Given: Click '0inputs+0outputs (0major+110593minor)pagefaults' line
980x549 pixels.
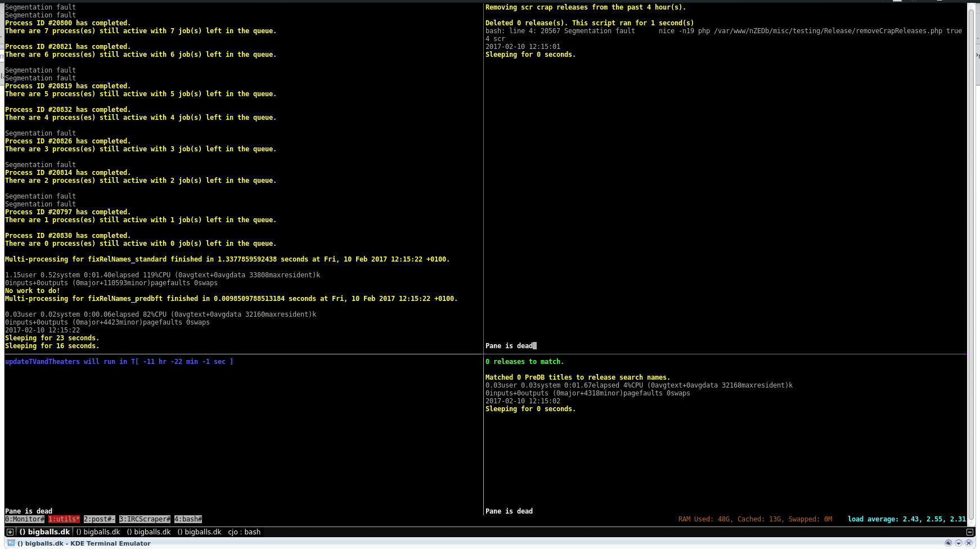Looking at the screenshot, I should (x=111, y=283).
